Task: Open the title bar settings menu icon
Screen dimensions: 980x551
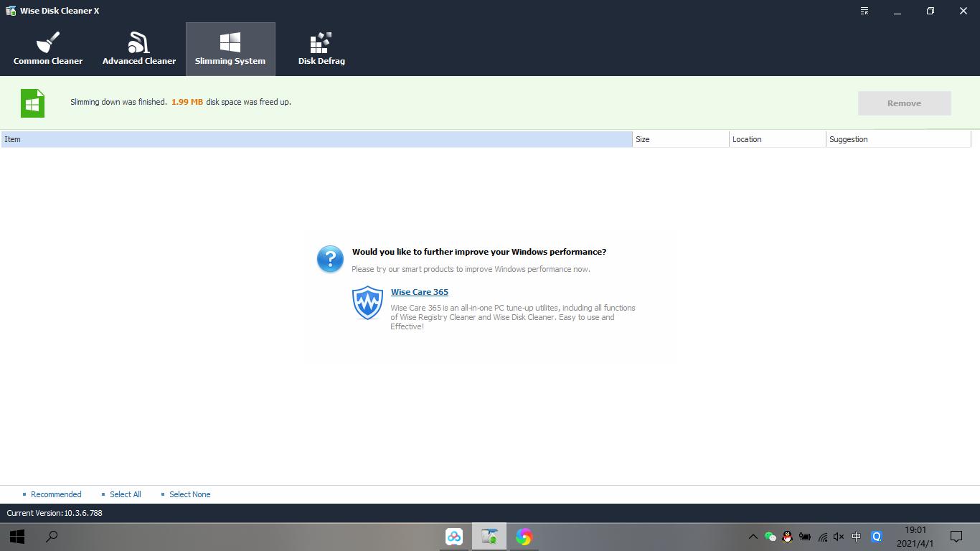Action: pyautogui.click(x=864, y=11)
